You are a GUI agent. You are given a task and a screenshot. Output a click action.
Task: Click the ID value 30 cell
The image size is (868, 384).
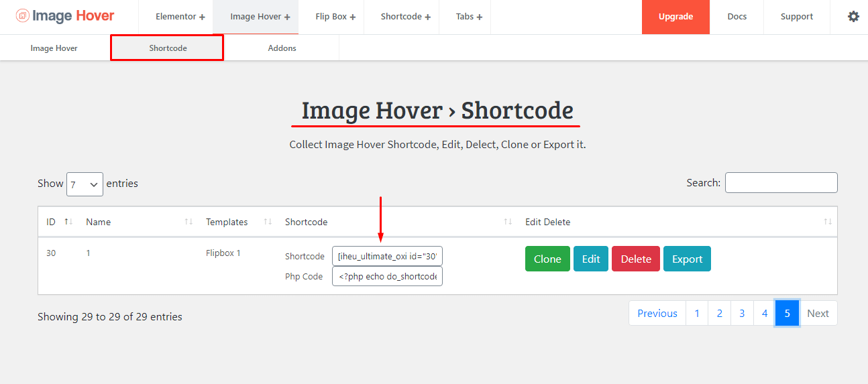pyautogui.click(x=51, y=253)
